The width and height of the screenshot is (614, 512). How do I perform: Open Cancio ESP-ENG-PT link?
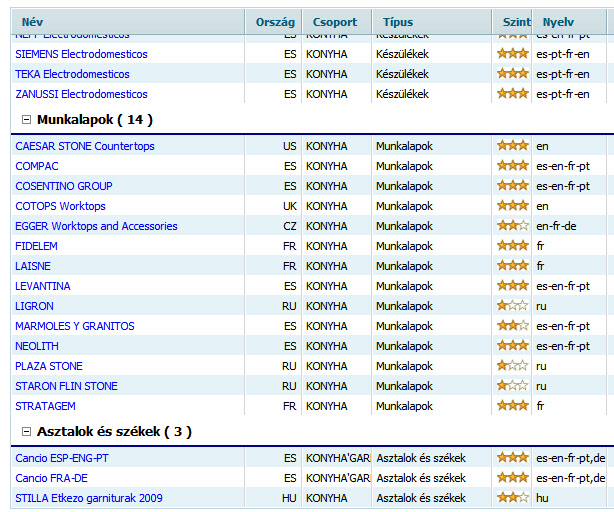tap(62, 458)
